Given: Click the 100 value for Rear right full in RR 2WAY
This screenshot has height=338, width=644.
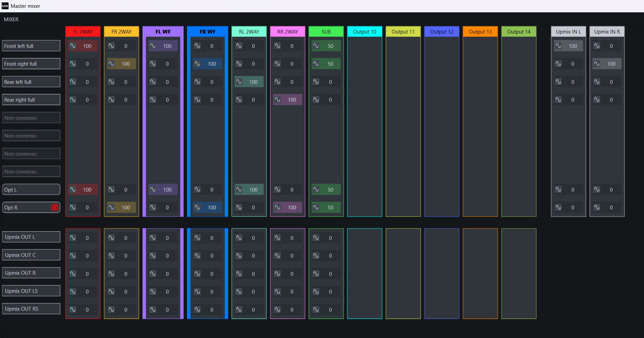Looking at the screenshot, I should pos(292,100).
